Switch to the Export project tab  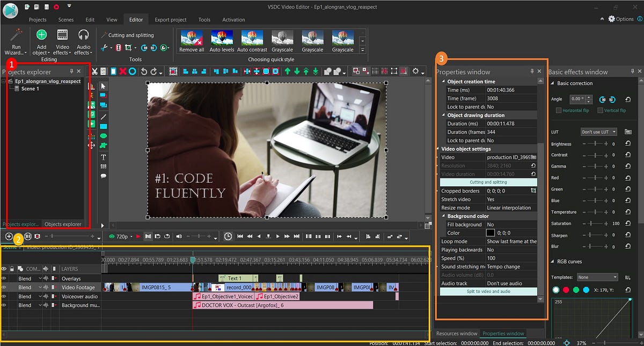170,19
